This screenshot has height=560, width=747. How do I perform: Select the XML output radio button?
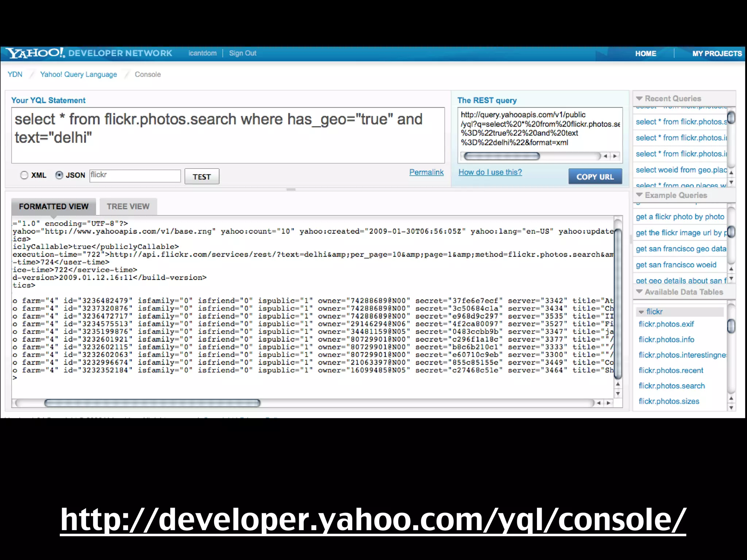pyautogui.click(x=24, y=175)
